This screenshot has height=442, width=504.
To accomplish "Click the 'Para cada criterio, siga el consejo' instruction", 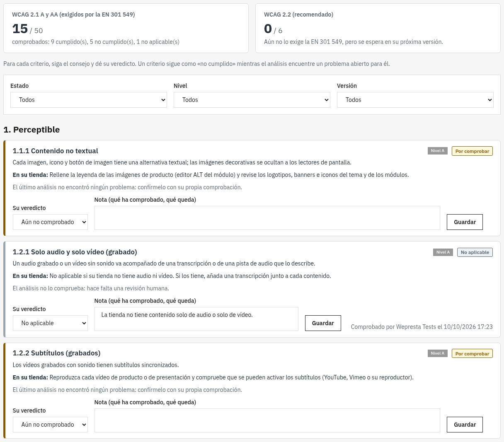I will coord(196,64).
